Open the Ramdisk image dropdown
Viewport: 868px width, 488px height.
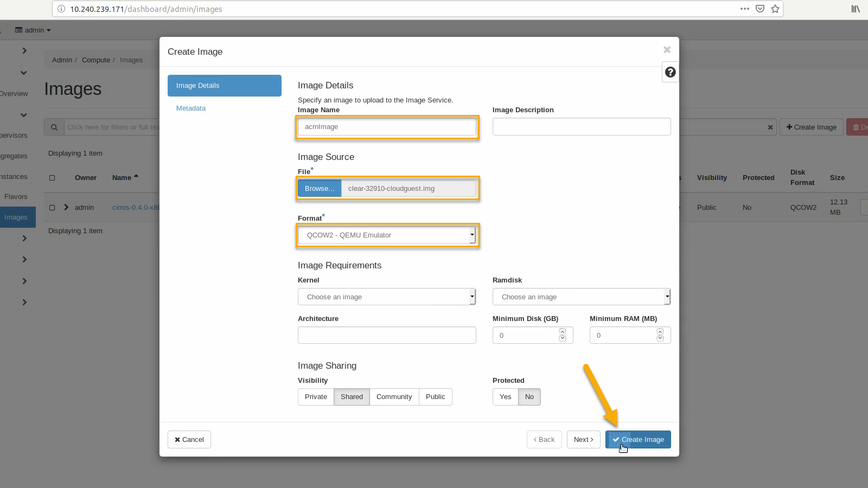(581, 297)
